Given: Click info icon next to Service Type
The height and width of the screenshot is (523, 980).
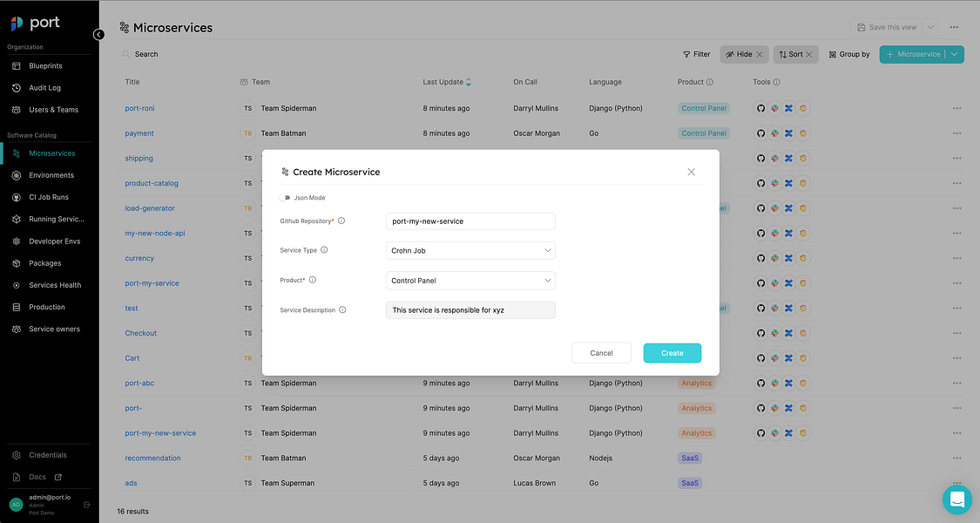Looking at the screenshot, I should [324, 250].
